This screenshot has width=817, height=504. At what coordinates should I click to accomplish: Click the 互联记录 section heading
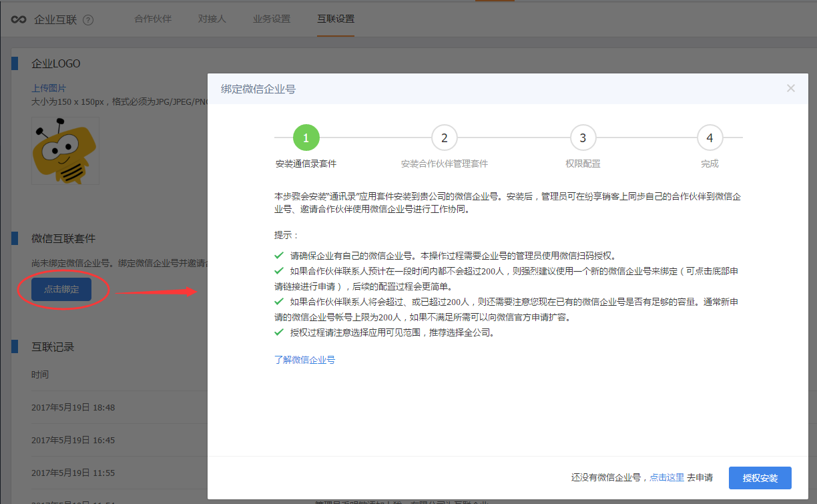[x=53, y=346]
